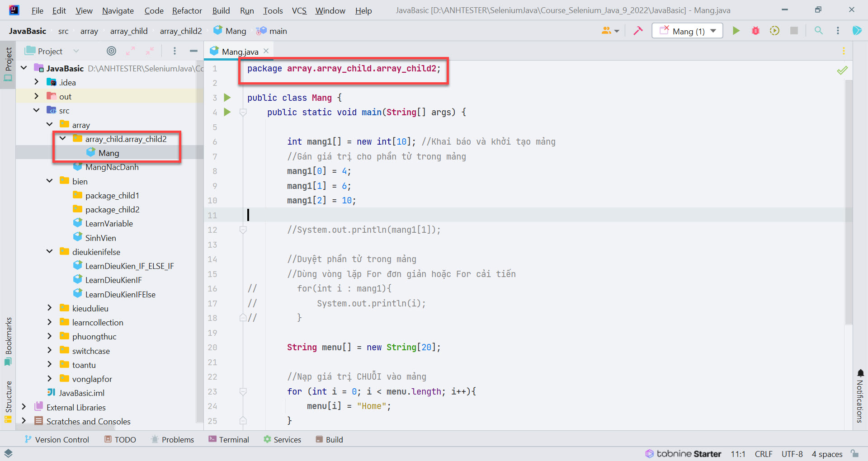Collapse the JavaBasic project root

point(24,68)
